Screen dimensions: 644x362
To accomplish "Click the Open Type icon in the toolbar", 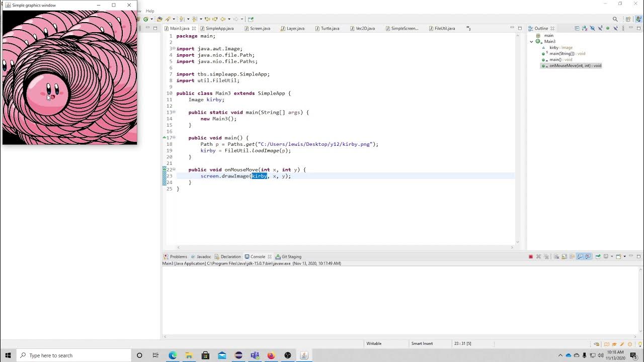I will [159, 19].
